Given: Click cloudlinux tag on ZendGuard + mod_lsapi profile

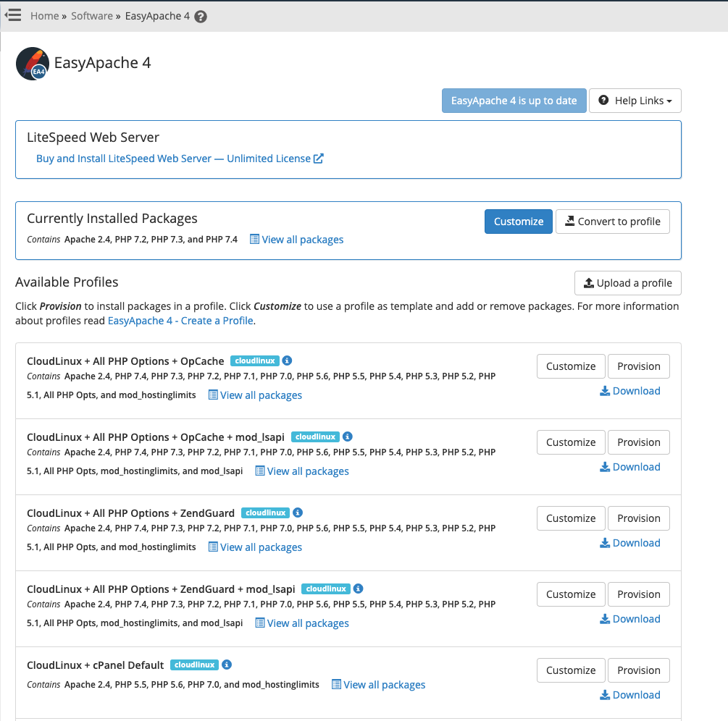Looking at the screenshot, I should point(326,589).
